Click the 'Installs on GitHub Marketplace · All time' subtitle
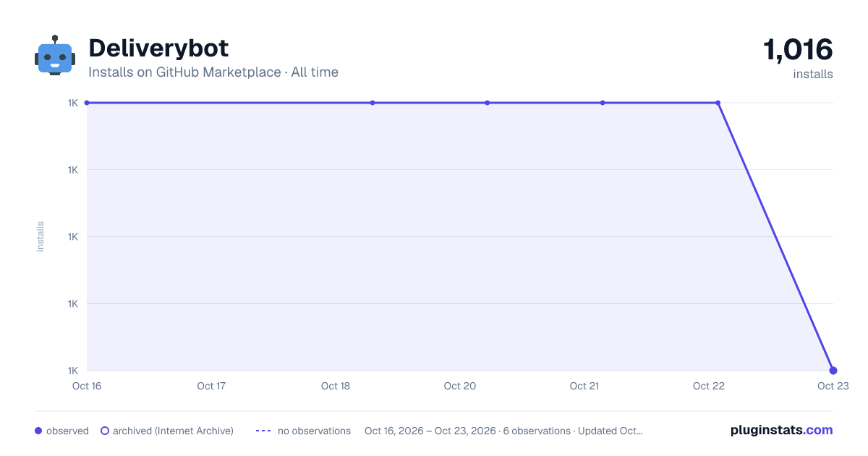 pos(213,72)
